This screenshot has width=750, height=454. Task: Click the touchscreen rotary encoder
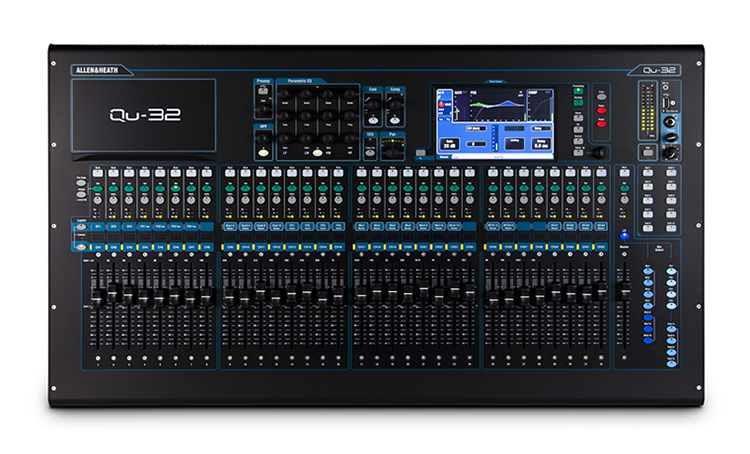[x=602, y=152]
